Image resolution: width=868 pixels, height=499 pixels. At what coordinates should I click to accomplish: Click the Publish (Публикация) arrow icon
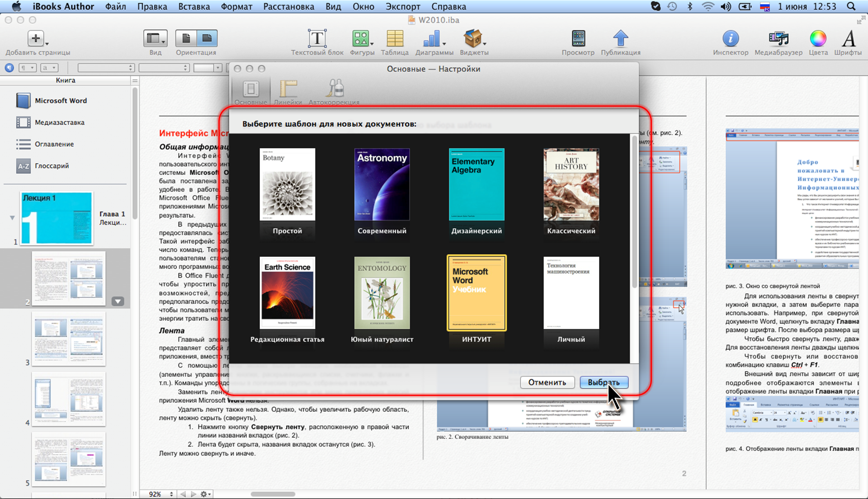point(620,38)
